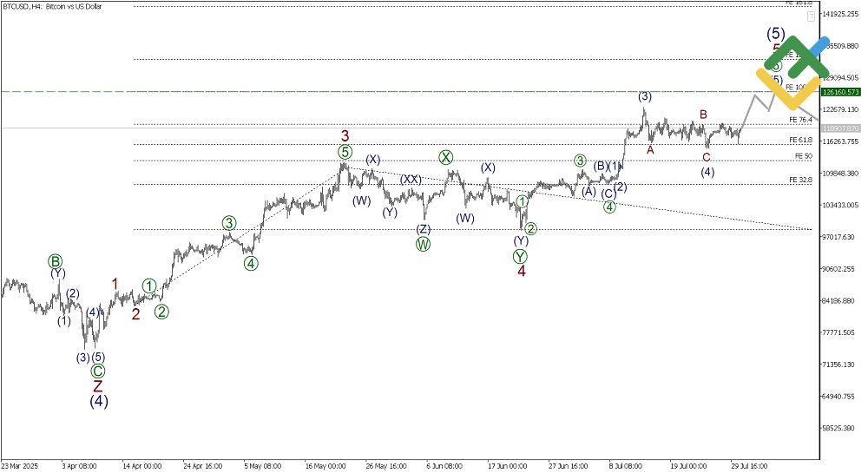Select the dark red wave 3 label
Image resolution: width=868 pixels, height=473 pixels.
345,136
